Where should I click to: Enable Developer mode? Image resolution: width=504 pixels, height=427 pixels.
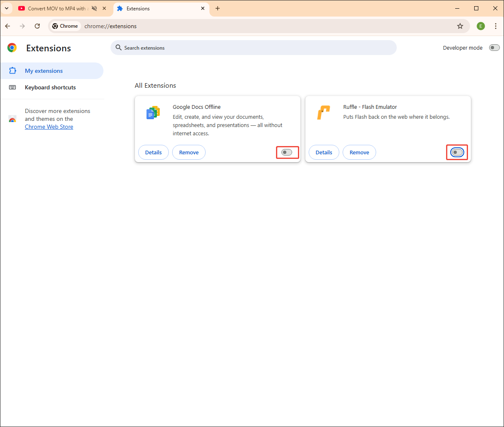[494, 48]
